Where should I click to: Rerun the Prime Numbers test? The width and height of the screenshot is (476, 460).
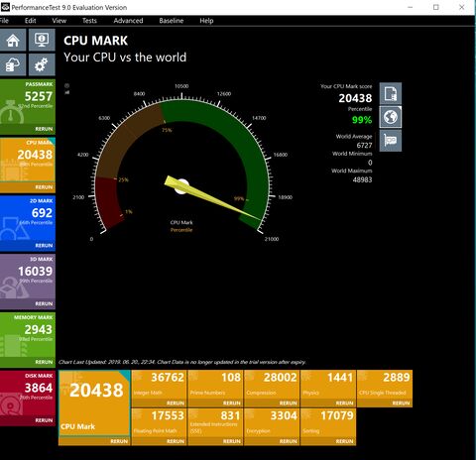click(x=232, y=403)
